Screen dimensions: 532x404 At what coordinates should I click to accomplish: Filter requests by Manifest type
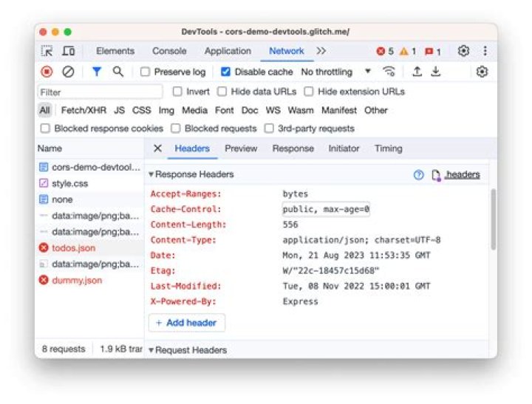point(339,110)
